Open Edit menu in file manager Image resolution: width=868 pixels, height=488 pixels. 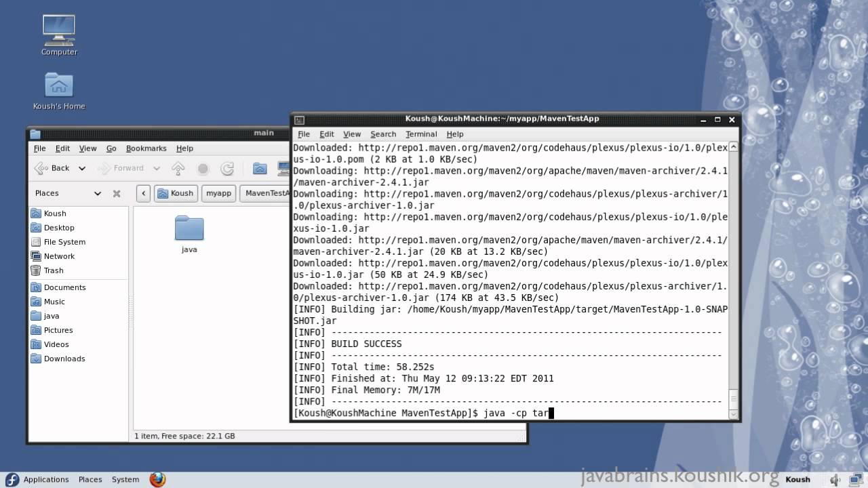point(62,148)
